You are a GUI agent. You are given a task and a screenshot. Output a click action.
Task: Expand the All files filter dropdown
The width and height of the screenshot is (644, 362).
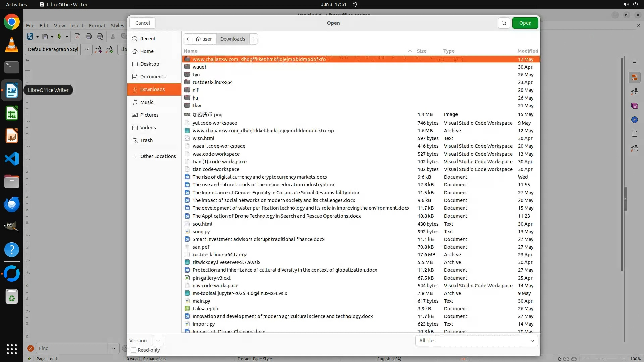pyautogui.click(x=476, y=341)
